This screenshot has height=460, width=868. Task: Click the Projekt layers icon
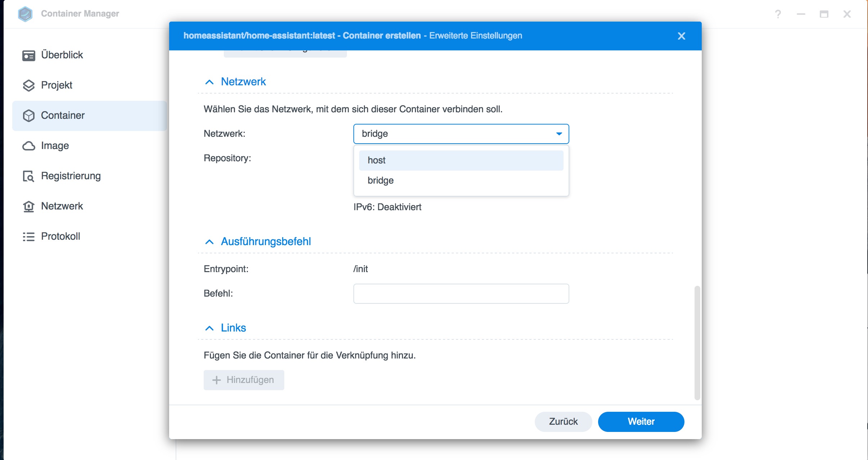point(28,85)
